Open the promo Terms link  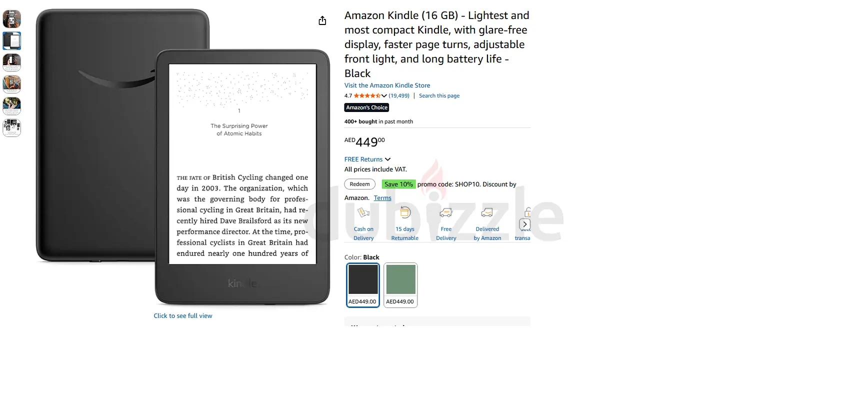tap(382, 198)
